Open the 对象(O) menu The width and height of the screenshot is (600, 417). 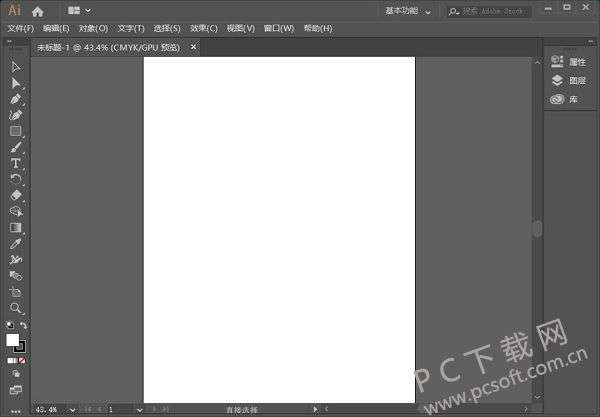93,28
